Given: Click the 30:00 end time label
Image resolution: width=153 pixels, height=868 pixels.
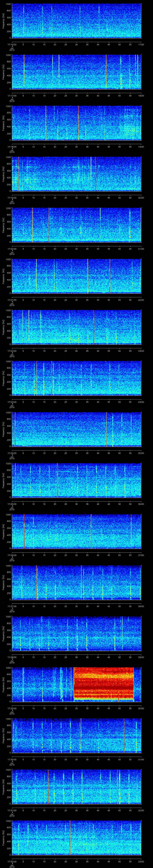Looking at the screenshot, I should 141,708.
